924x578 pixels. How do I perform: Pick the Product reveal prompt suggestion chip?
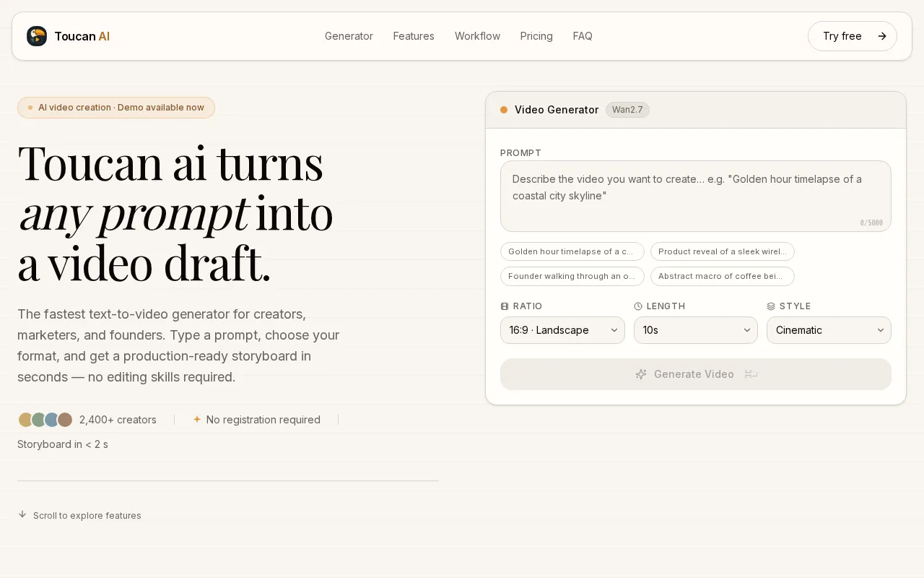tap(723, 251)
